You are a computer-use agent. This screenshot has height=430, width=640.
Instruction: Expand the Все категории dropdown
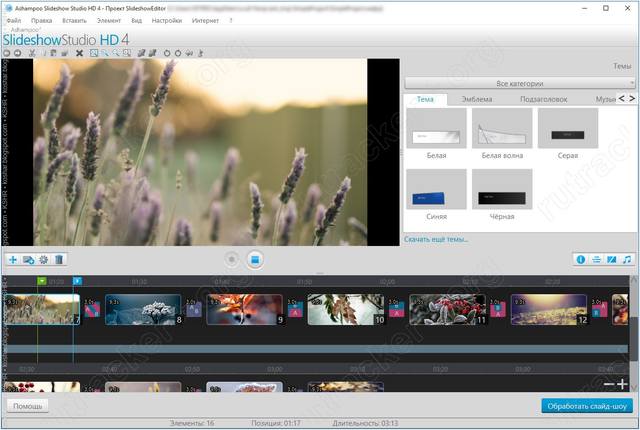pyautogui.click(x=520, y=83)
